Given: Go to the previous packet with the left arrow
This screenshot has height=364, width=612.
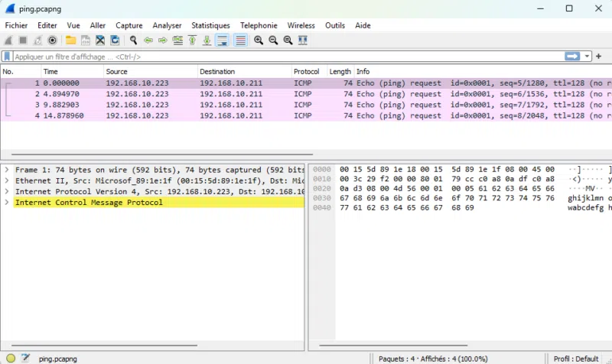Looking at the screenshot, I should pyautogui.click(x=148, y=41).
